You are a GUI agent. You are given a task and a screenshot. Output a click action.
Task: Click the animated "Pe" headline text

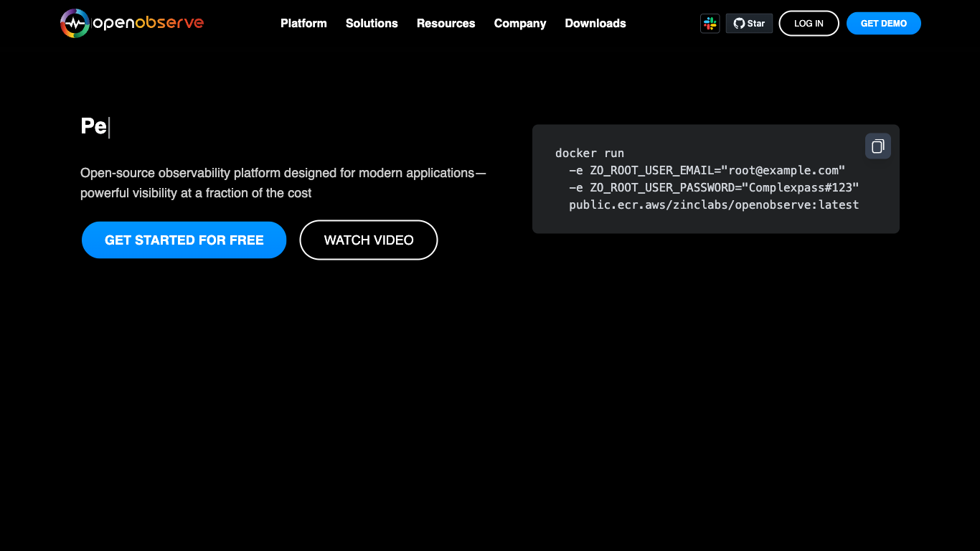94,126
